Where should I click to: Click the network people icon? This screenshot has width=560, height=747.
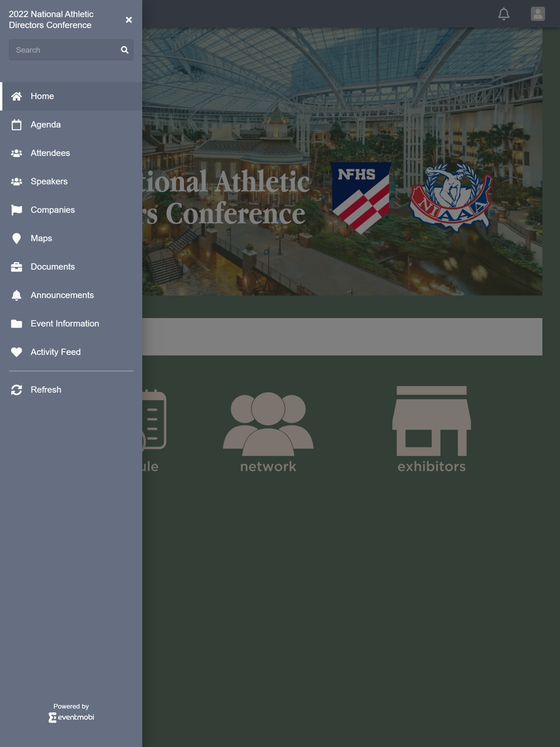[268, 423]
